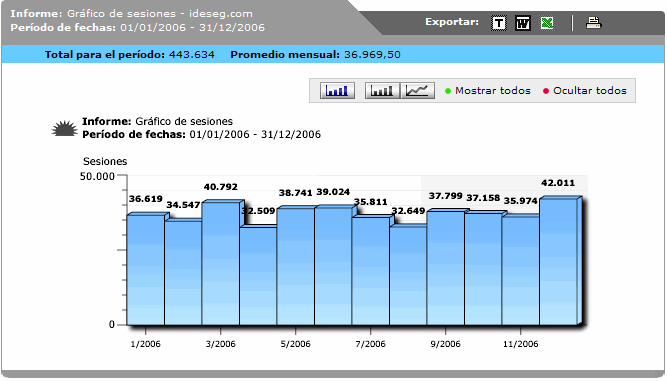Click the 9/2006 axis label

point(445,344)
